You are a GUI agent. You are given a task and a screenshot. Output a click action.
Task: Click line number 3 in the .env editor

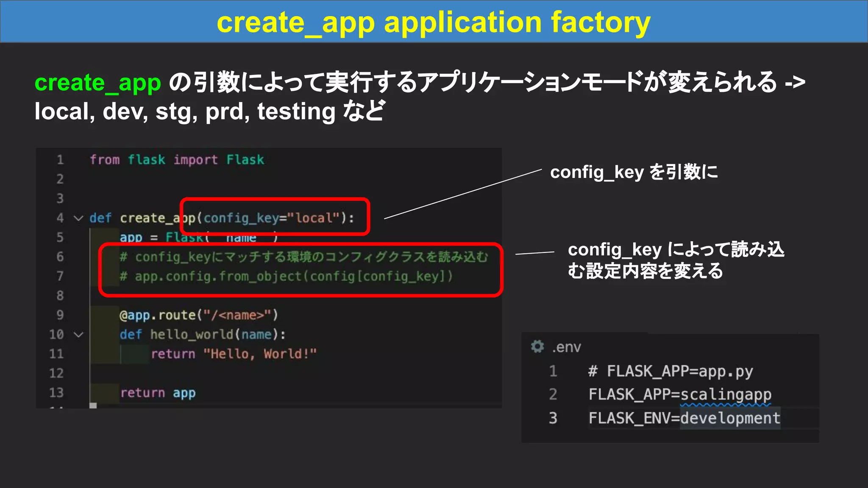[553, 418]
